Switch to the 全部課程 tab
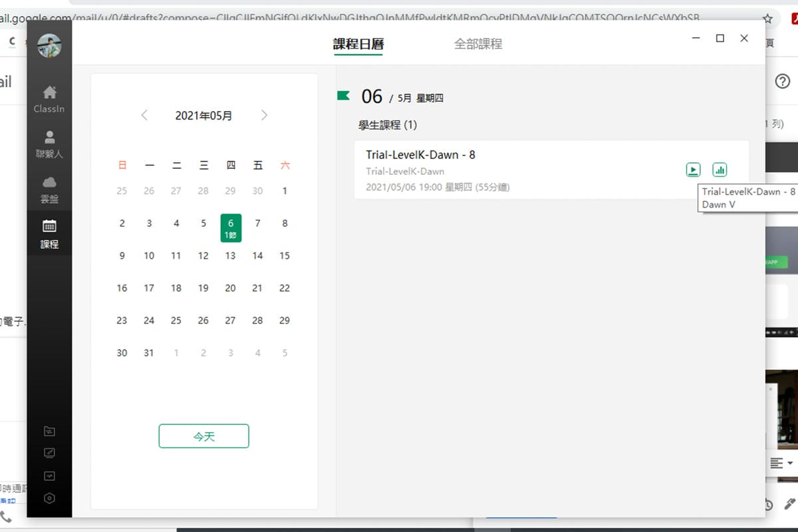 click(477, 44)
